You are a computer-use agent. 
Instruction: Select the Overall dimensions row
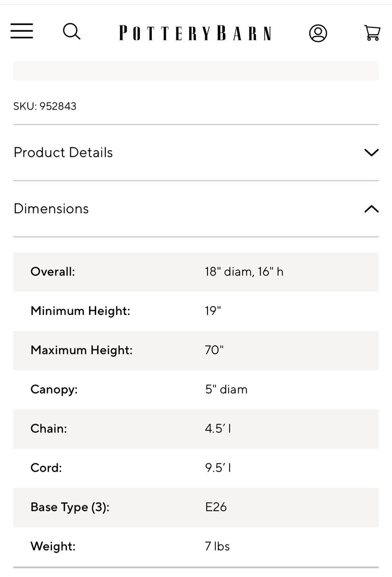coord(196,272)
